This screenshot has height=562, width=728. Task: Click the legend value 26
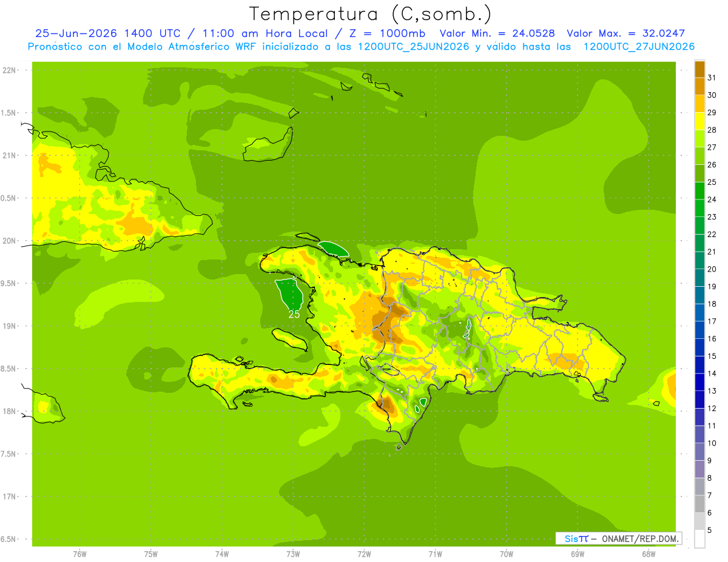[712, 165]
